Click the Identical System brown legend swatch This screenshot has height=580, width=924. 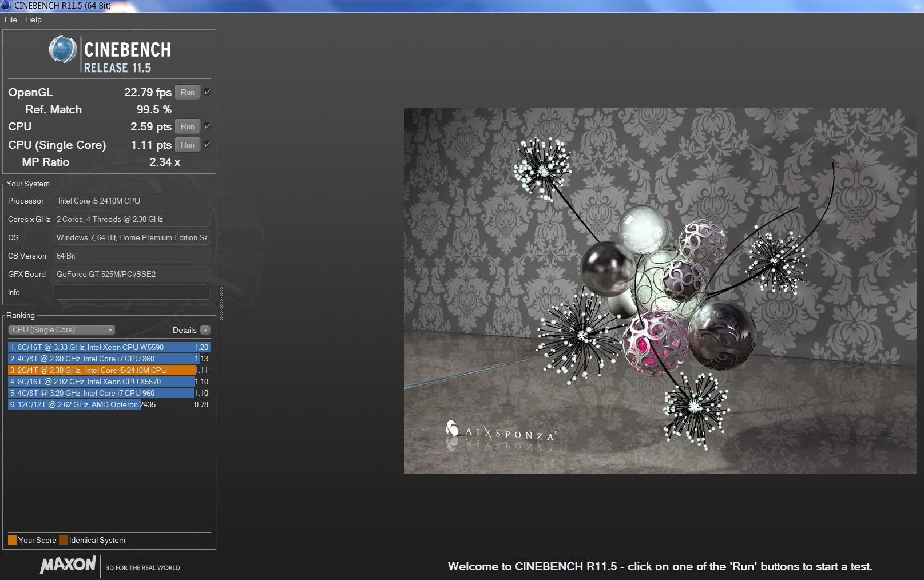[x=63, y=540]
